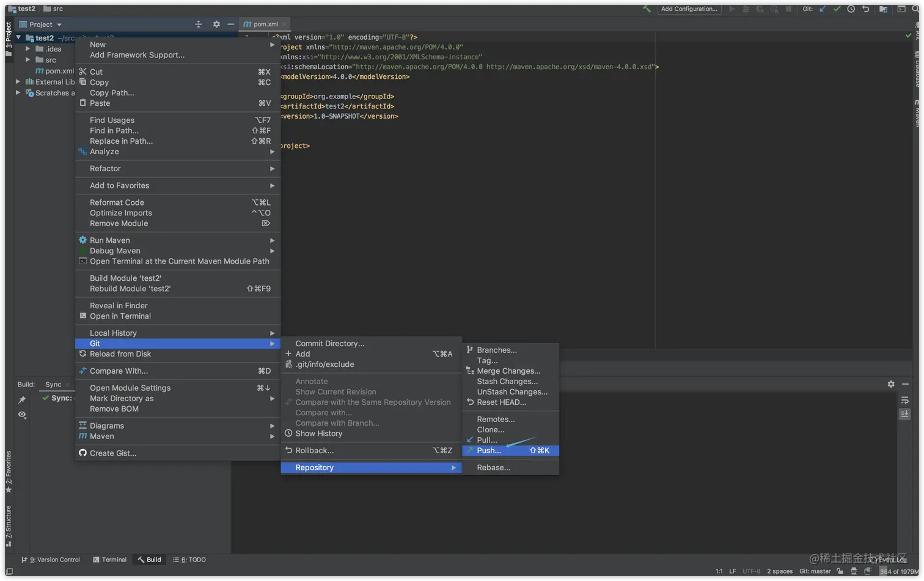The width and height of the screenshot is (924, 581).
Task: Choose Open in Terminal menu item
Action: click(177, 316)
